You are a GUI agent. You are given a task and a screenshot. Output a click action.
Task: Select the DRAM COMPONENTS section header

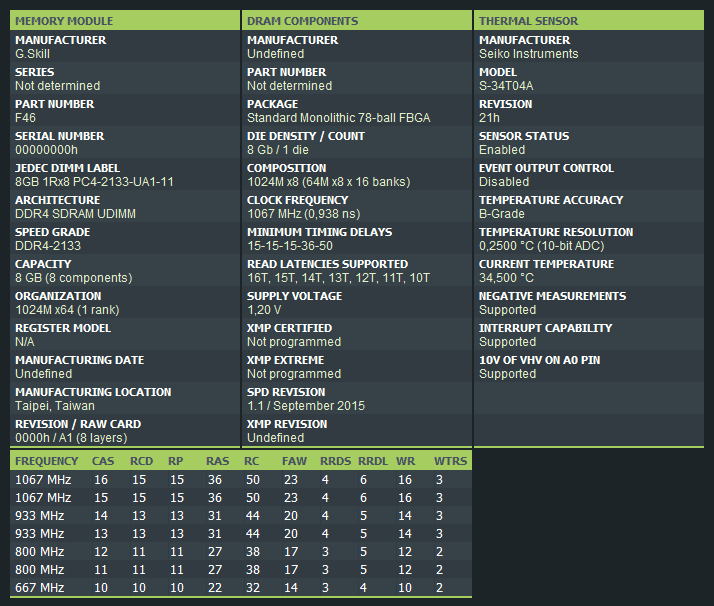coord(357,20)
